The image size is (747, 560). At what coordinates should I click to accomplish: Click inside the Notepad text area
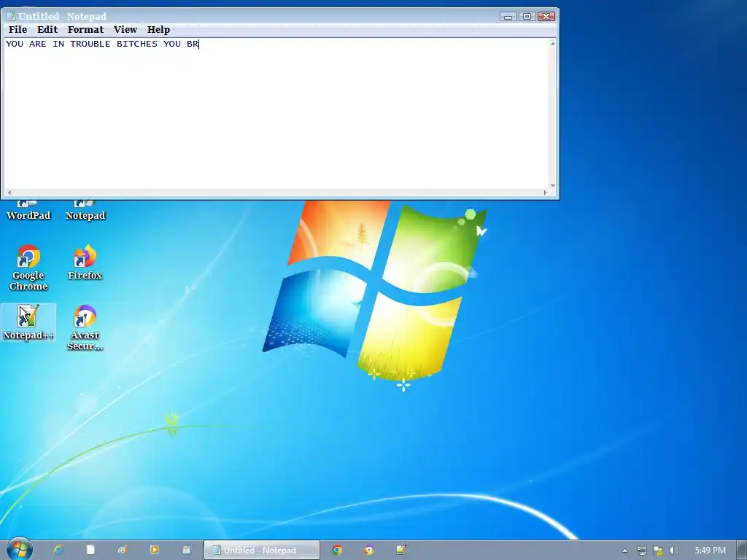[275, 113]
